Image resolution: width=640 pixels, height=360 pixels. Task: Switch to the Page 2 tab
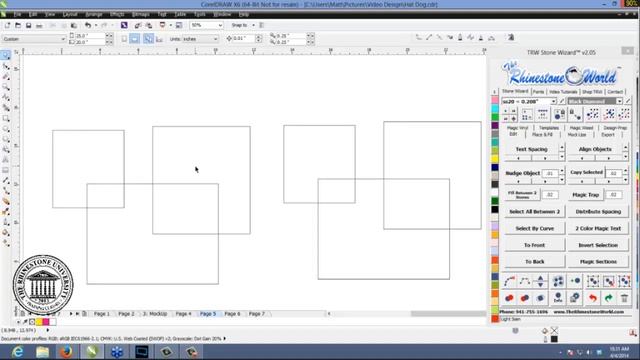(x=126, y=313)
